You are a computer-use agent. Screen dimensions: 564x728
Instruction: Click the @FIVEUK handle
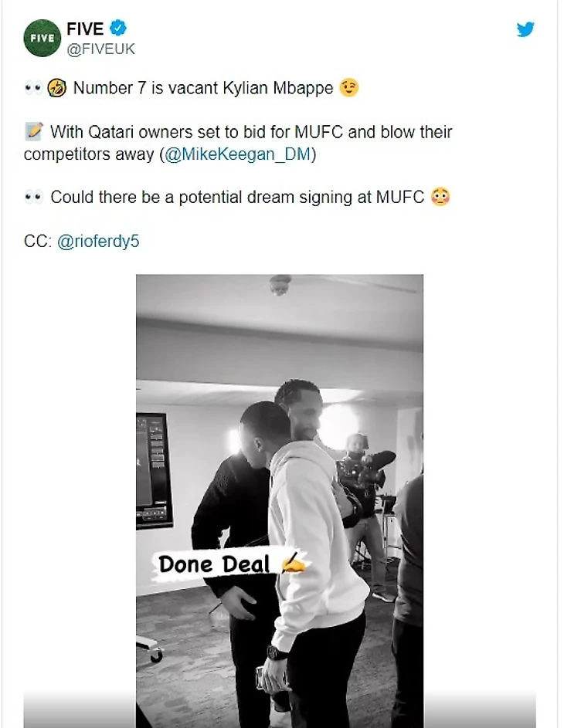(x=100, y=49)
